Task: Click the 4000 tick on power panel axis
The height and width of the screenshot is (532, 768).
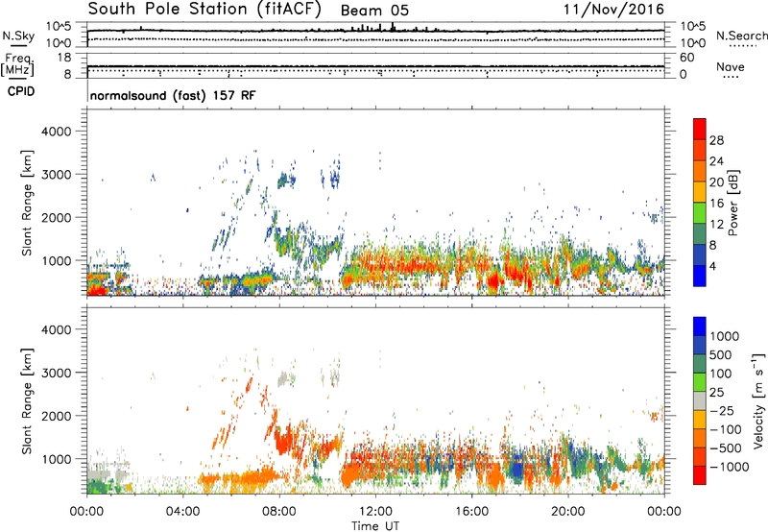Action: pos(57,132)
